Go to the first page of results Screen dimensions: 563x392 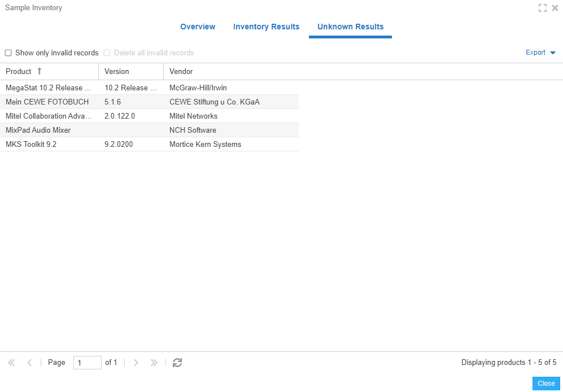coord(11,363)
